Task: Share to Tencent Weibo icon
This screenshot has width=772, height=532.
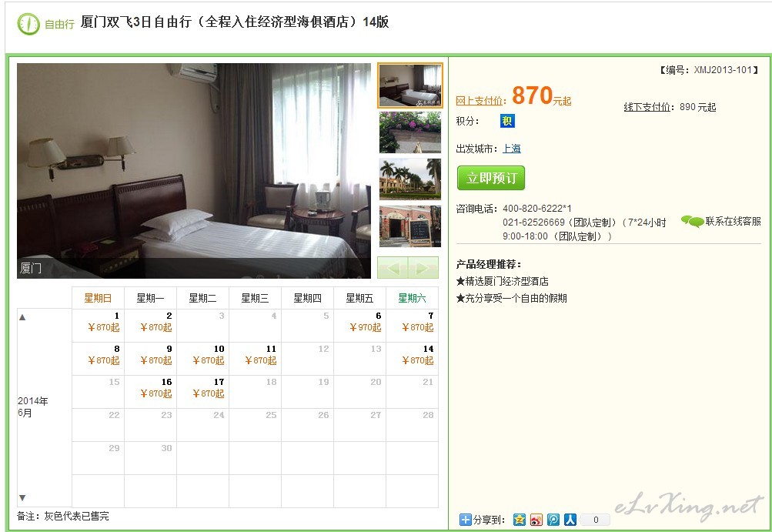Action: tap(553, 519)
